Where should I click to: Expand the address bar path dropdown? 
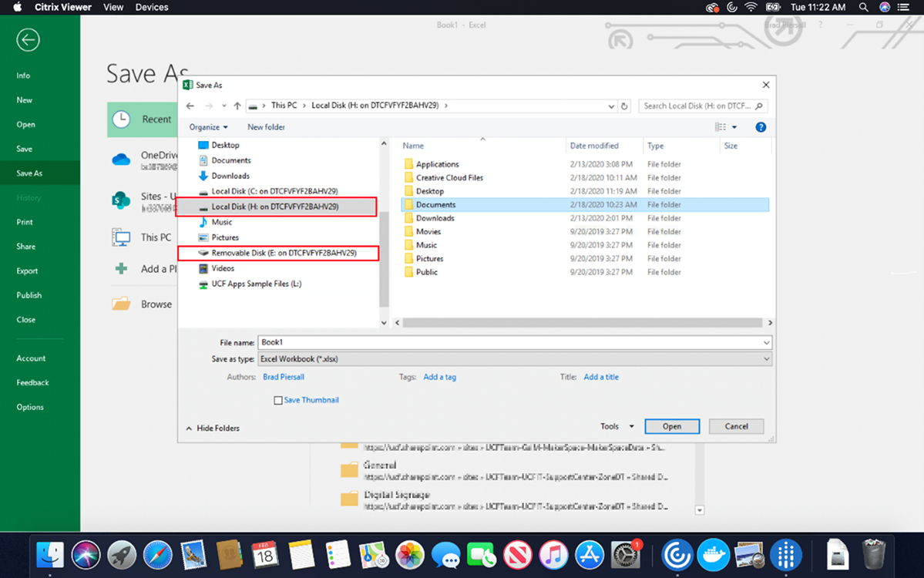point(611,106)
